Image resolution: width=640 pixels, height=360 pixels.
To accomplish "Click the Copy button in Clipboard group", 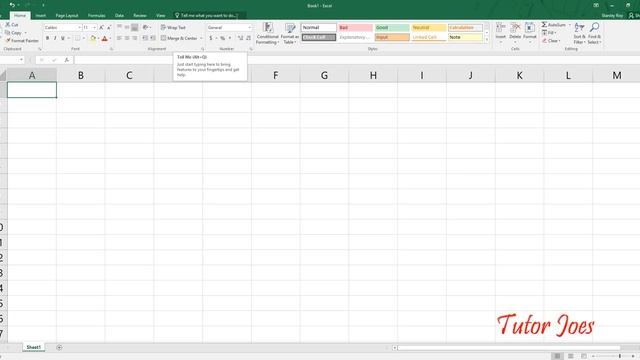I will [x=13, y=33].
